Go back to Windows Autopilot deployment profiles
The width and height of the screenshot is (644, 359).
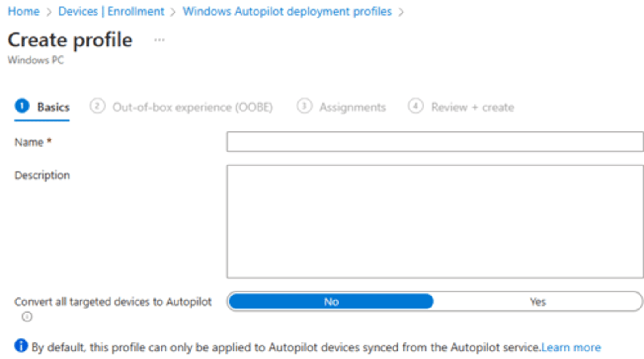point(287,12)
